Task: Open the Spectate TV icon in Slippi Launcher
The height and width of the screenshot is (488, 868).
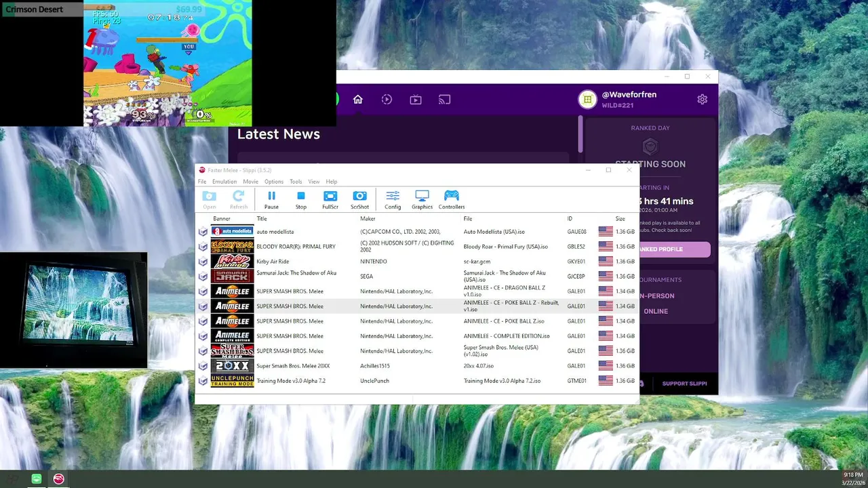Action: click(x=416, y=100)
